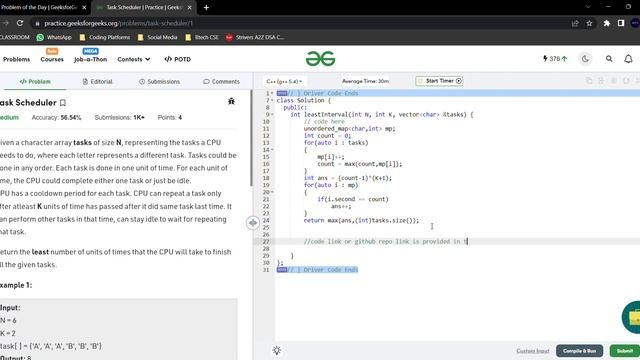
Task: Star this page as browser bookmark
Action: 589,23
